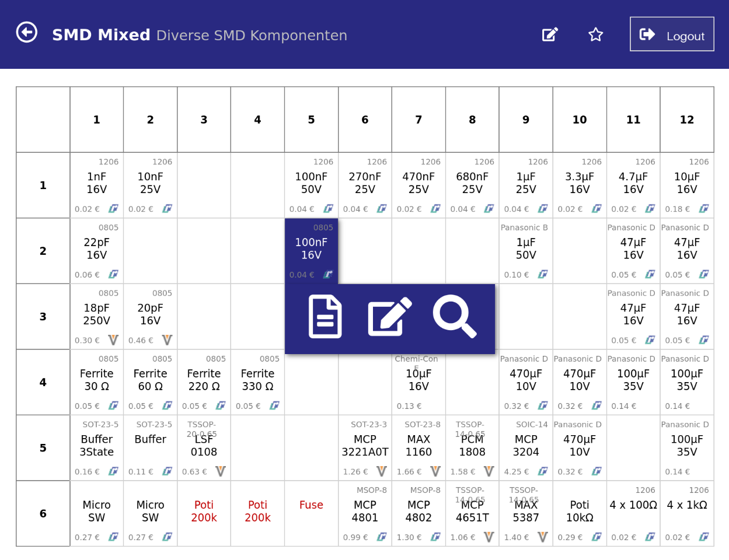Click the edit box icon in header
729x560 pixels.
click(x=550, y=34)
